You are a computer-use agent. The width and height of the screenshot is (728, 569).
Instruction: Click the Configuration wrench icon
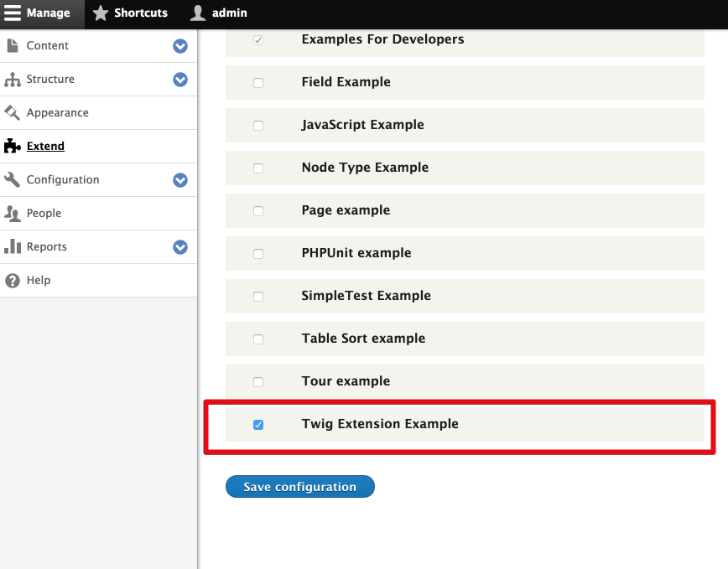click(x=12, y=179)
